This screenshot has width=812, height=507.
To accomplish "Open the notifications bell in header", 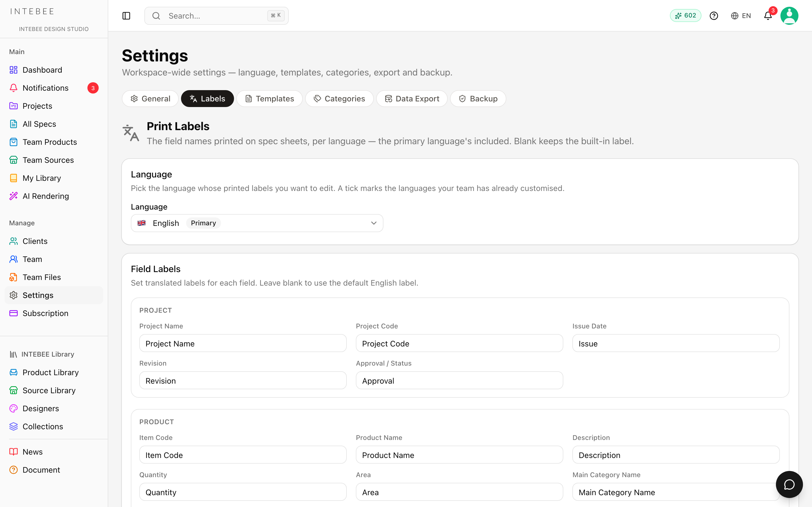I will tap(768, 16).
